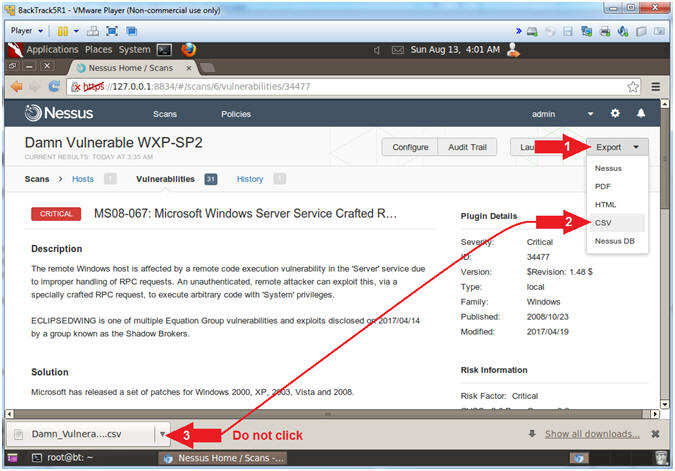The height and width of the screenshot is (471, 675).
Task: Reload the page with the refresh icon
Action: [x=54, y=87]
